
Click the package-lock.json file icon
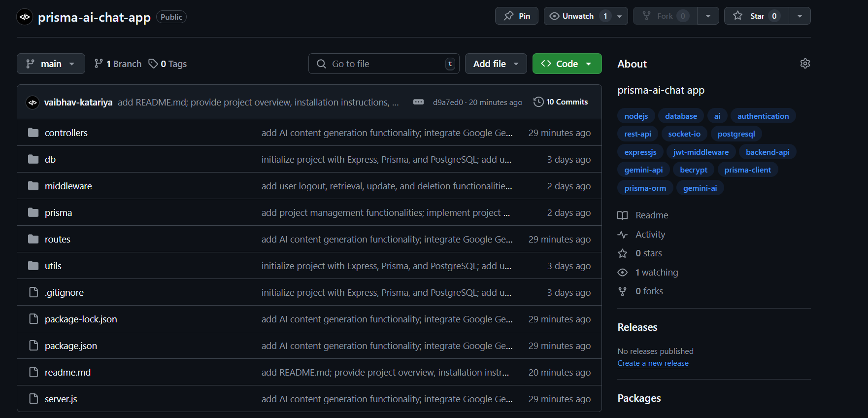click(33, 319)
